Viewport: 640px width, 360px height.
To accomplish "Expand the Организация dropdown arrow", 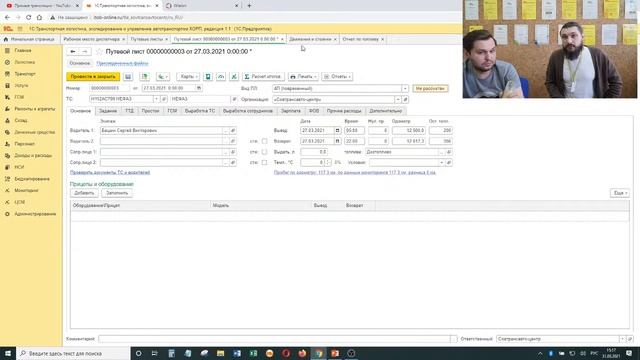I will click(398, 99).
